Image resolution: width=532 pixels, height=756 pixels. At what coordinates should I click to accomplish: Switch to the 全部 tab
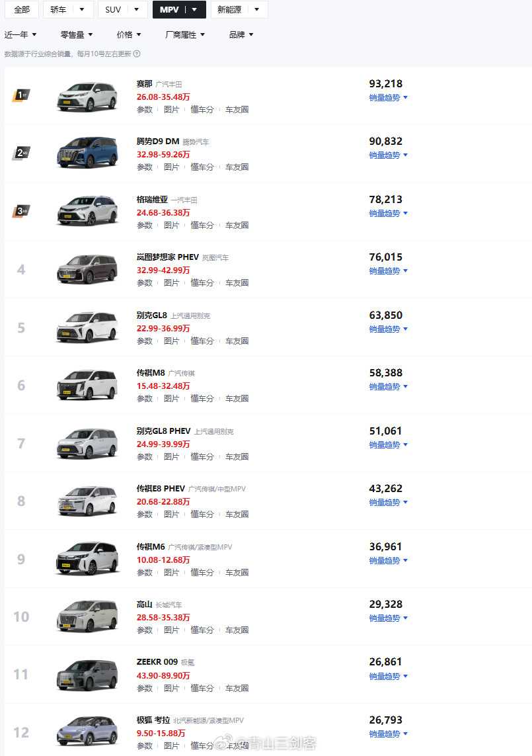coord(22,9)
